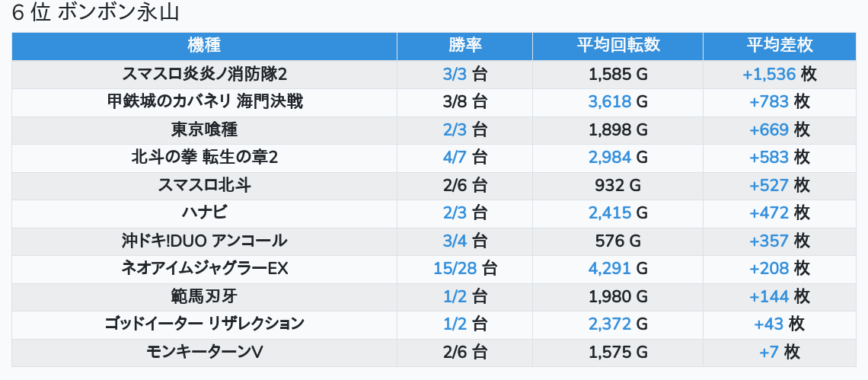Choose the ハナビ machine name
The image size is (868, 380).
click(204, 212)
